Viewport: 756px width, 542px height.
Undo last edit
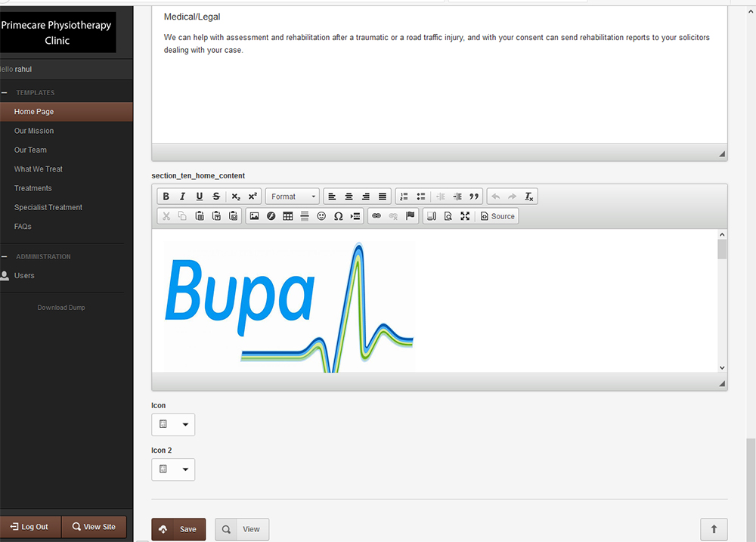click(496, 197)
